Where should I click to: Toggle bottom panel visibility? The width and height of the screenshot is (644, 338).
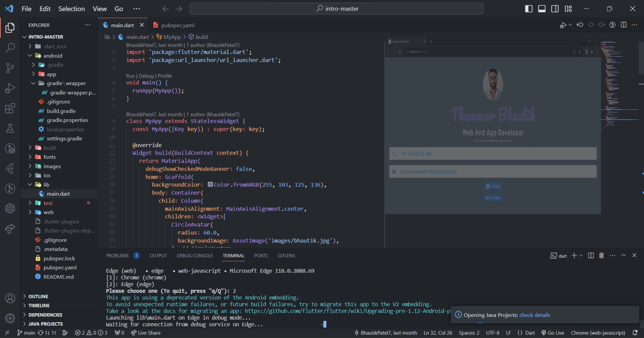[542, 9]
